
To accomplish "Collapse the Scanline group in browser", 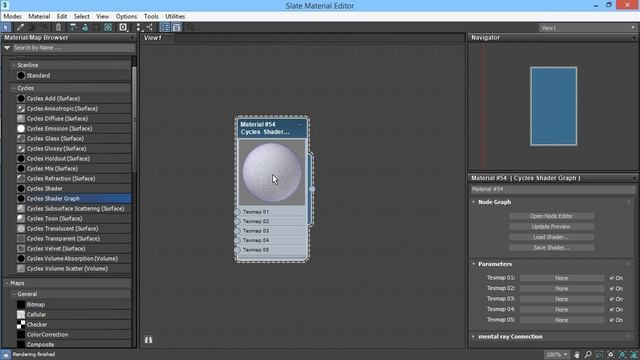I will [x=14, y=65].
